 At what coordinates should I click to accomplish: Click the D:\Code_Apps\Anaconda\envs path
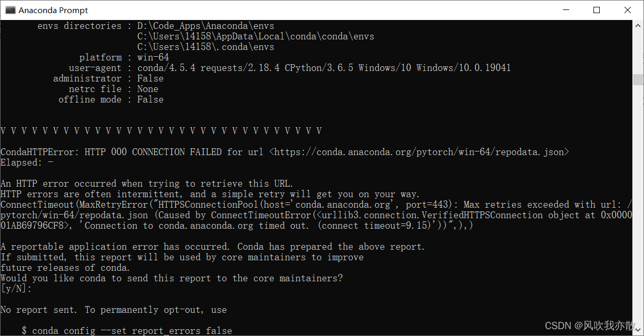206,26
